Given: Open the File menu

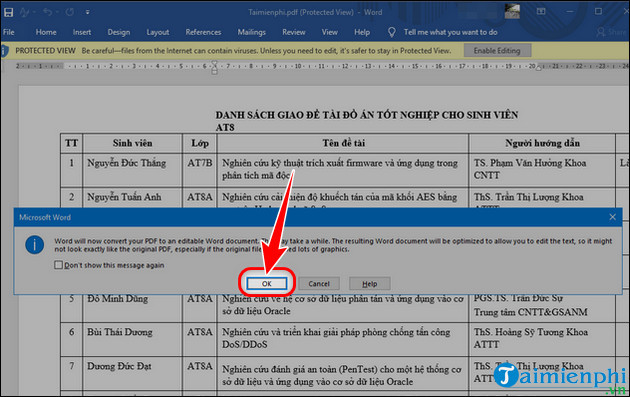Looking at the screenshot, I should pos(8,32).
